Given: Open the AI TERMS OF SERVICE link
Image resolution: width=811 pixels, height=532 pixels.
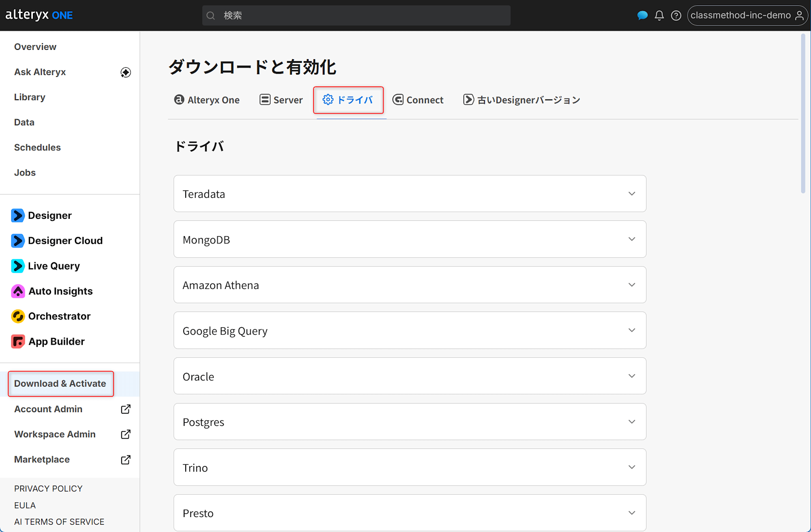Looking at the screenshot, I should [x=59, y=522].
